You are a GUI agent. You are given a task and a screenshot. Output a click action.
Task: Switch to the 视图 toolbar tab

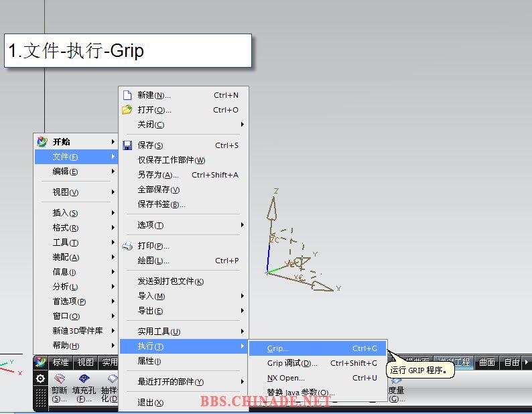pos(85,362)
